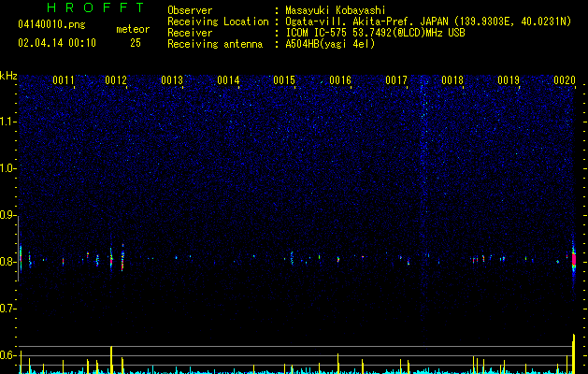Click the Receiver label
Screen dimensions: 588x374
pos(190,33)
